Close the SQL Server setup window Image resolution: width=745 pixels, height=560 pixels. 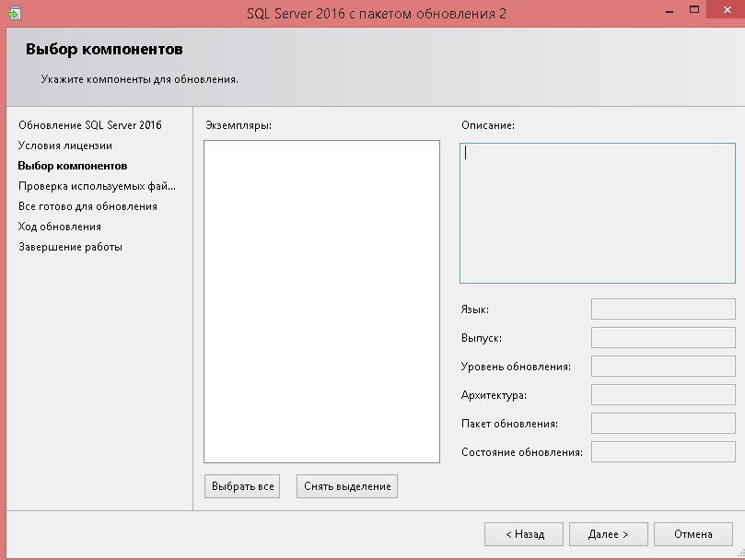point(727,9)
